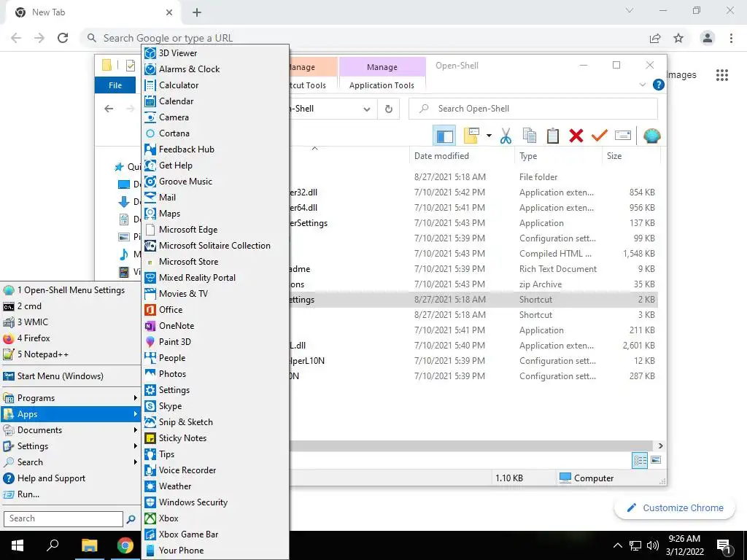The width and height of the screenshot is (747, 560).
Task: Launch OneNote
Action: (x=215, y=326)
